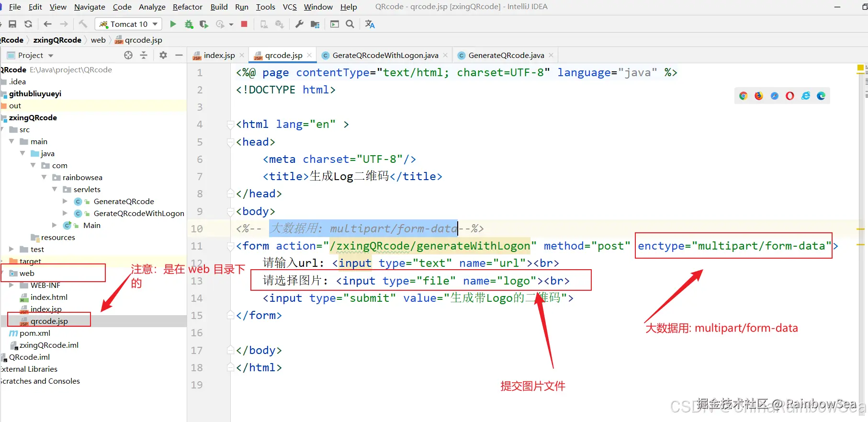Fold the form tag on line 11
This screenshot has width=868, height=422.
pyautogui.click(x=230, y=246)
